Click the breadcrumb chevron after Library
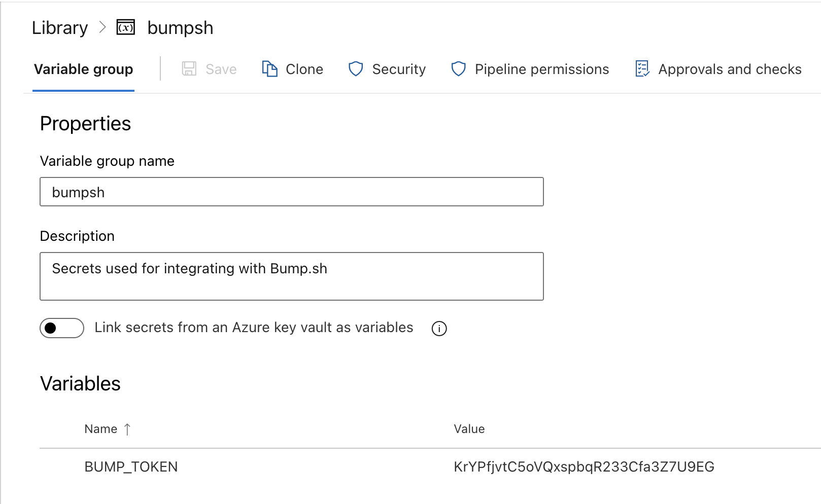The width and height of the screenshot is (821, 504). click(102, 27)
